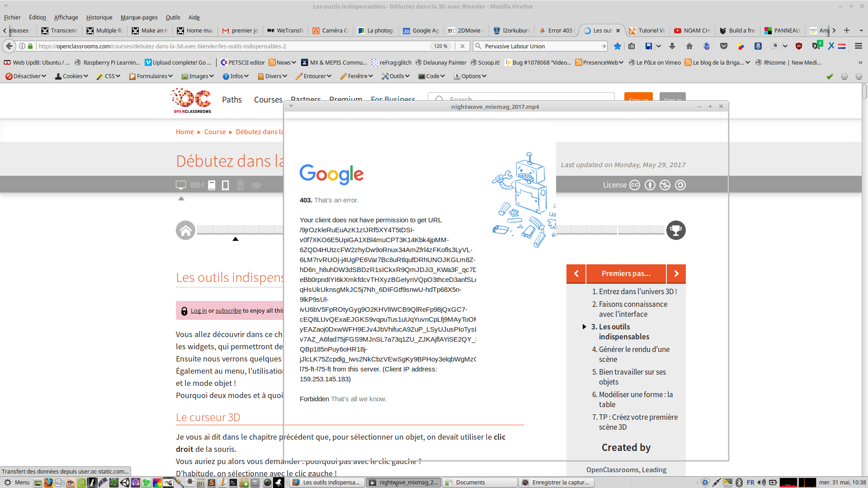
Task: Toggle the Bluetooth tray icon
Action: (739, 483)
